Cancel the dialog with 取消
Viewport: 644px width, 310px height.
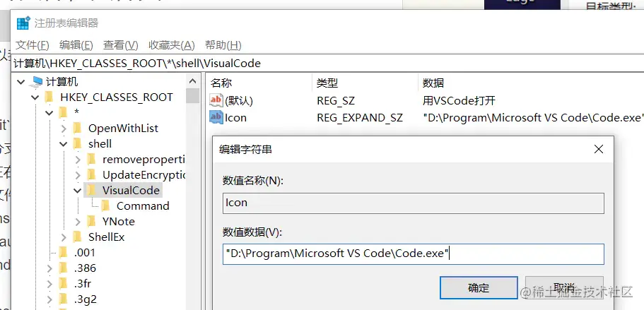click(564, 288)
